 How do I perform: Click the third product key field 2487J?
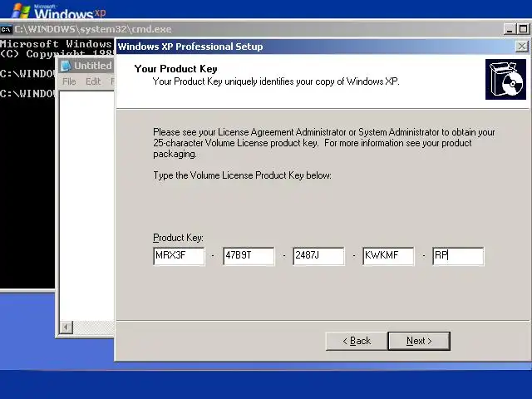(318, 256)
